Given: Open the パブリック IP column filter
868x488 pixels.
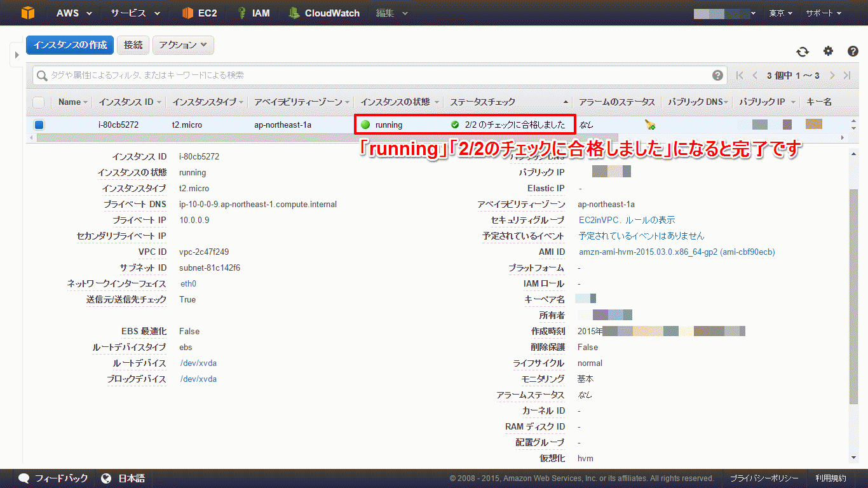Looking at the screenshot, I should [793, 102].
